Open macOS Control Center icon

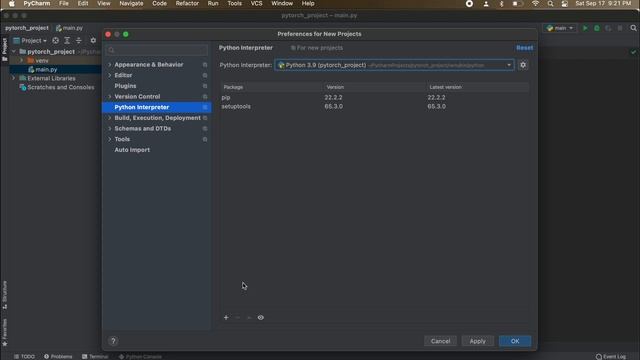(564, 4)
